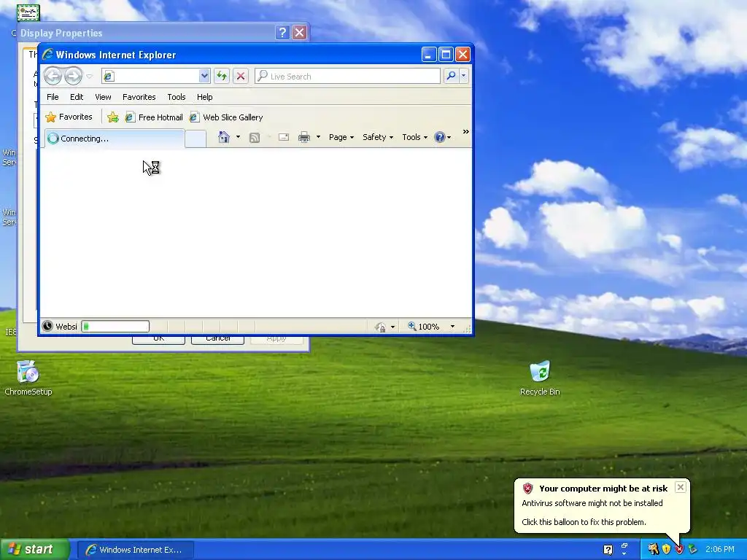Click the Read Mail envelope icon

(284, 137)
